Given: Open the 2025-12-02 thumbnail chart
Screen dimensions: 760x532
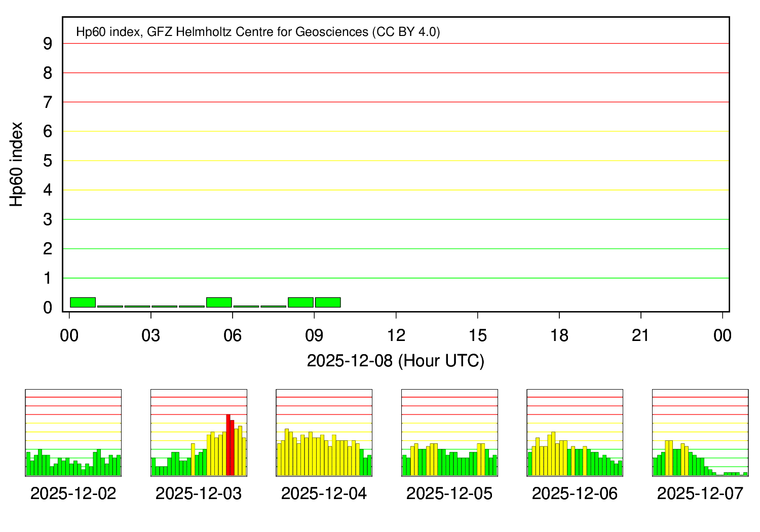Looking at the screenshot, I should 73,433.
